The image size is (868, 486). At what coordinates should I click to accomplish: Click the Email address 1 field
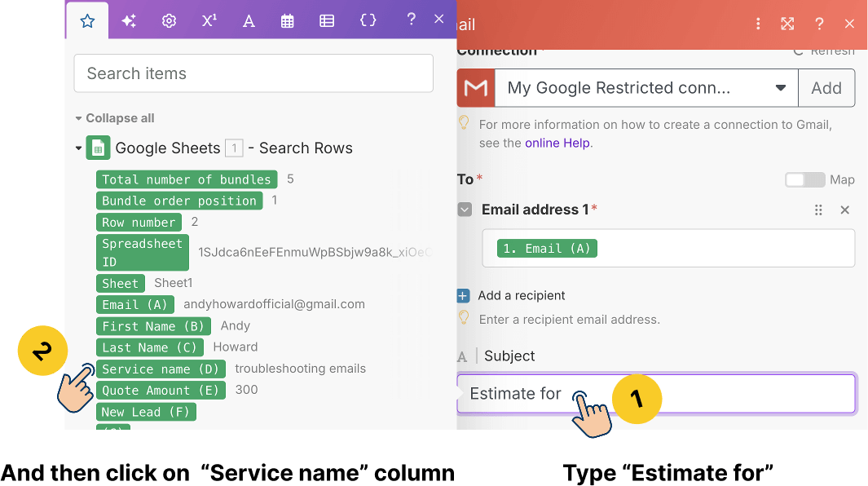(668, 248)
